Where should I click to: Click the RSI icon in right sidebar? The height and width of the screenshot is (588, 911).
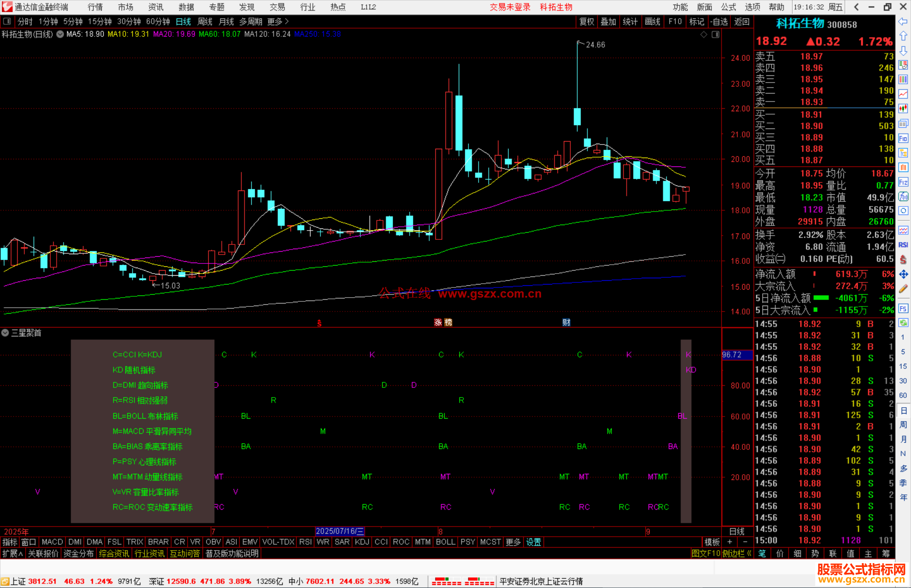[903, 245]
